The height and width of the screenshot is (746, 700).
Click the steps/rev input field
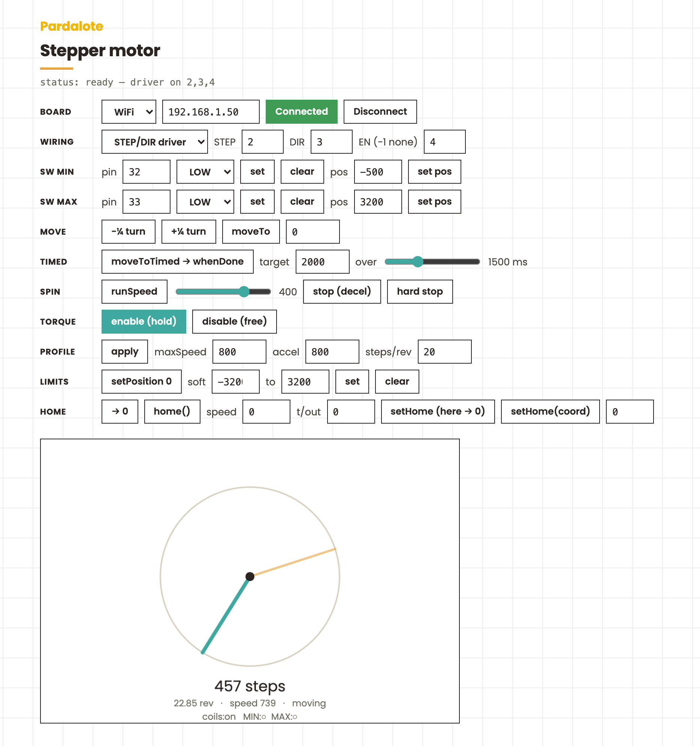pyautogui.click(x=444, y=352)
